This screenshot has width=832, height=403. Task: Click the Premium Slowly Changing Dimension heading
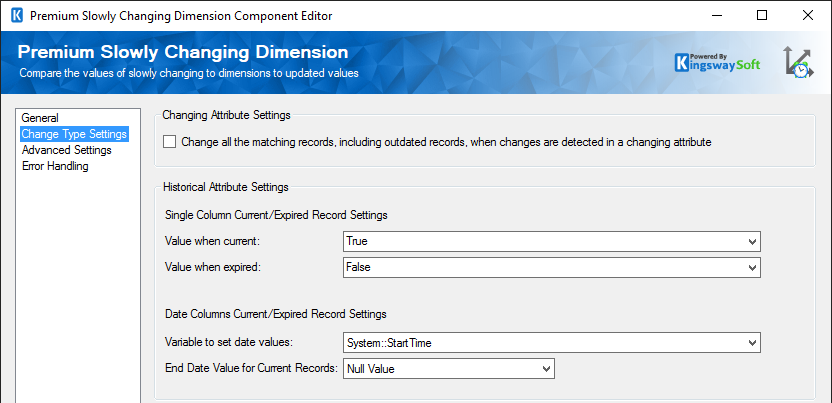tap(183, 52)
